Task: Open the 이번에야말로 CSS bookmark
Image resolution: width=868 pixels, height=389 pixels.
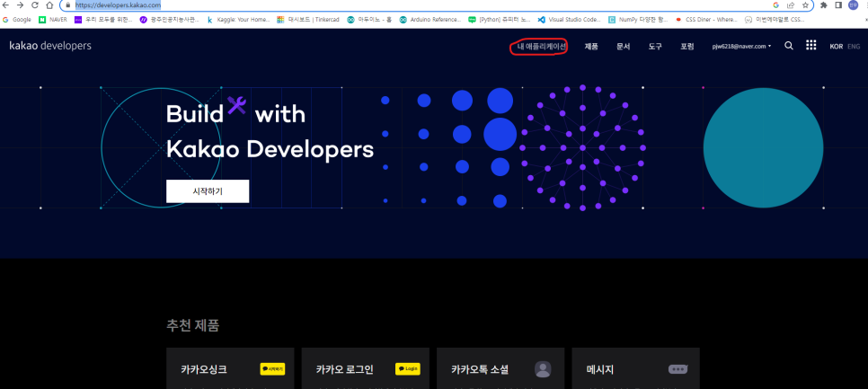Action: click(x=775, y=20)
